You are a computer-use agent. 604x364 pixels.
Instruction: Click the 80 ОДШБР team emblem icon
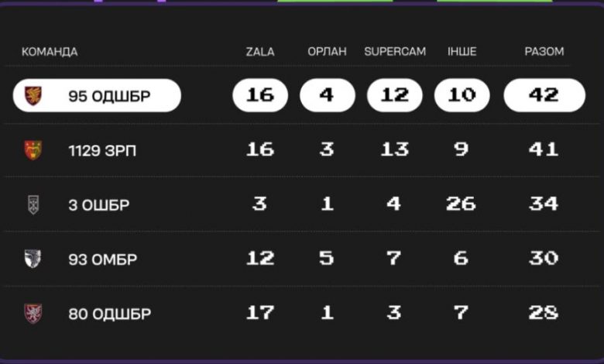(x=33, y=314)
